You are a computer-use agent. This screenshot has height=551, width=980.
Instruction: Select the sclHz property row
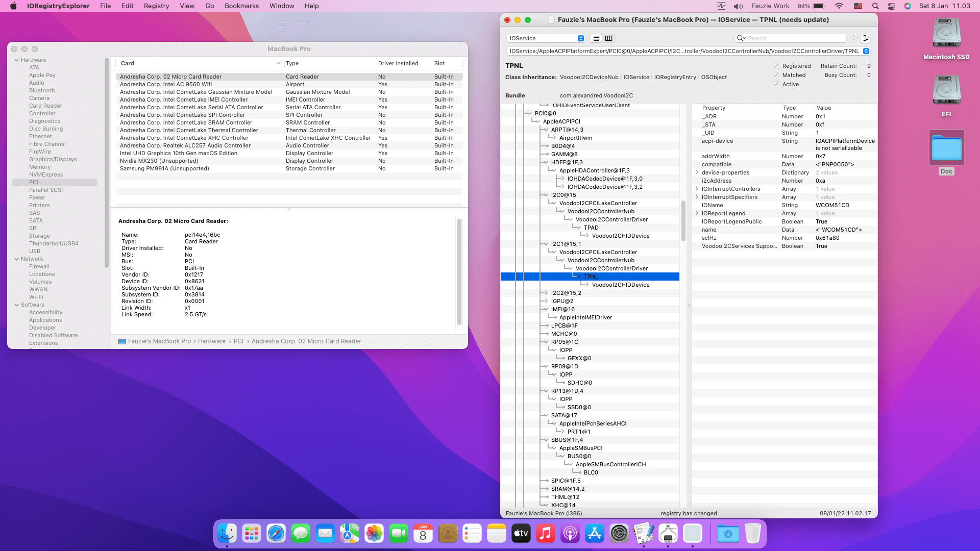pyautogui.click(x=785, y=238)
